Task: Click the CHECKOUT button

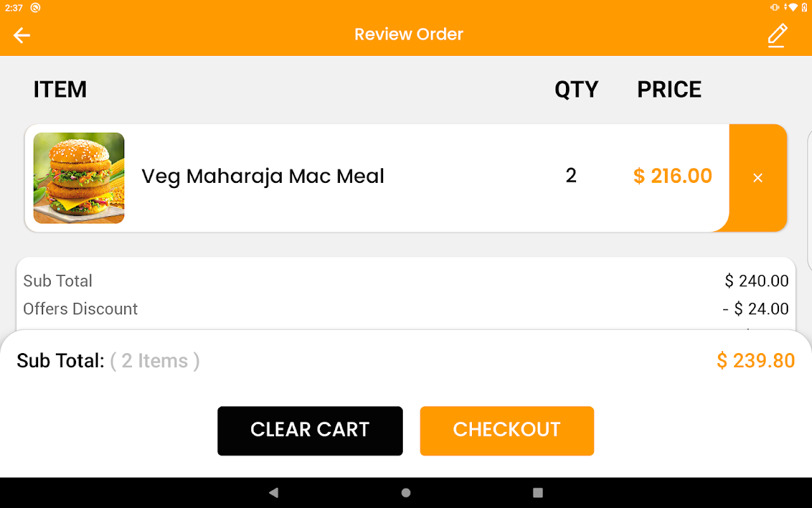Action: [506, 431]
